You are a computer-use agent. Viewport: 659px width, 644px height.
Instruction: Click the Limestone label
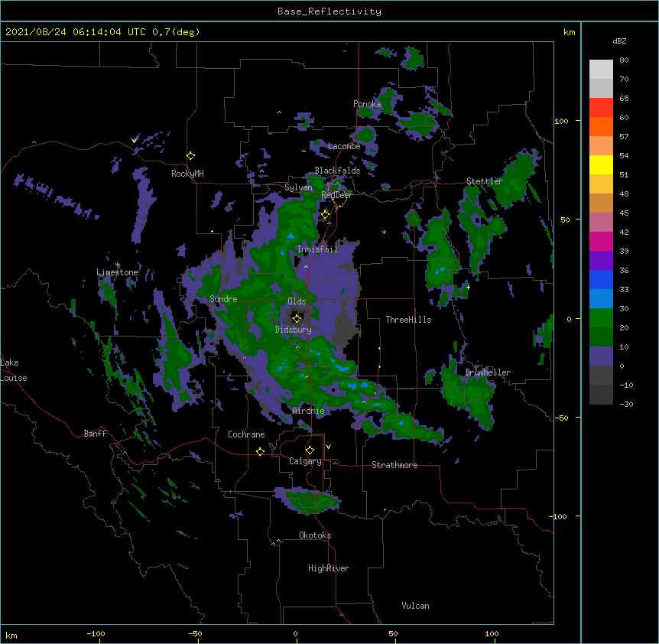point(117,272)
